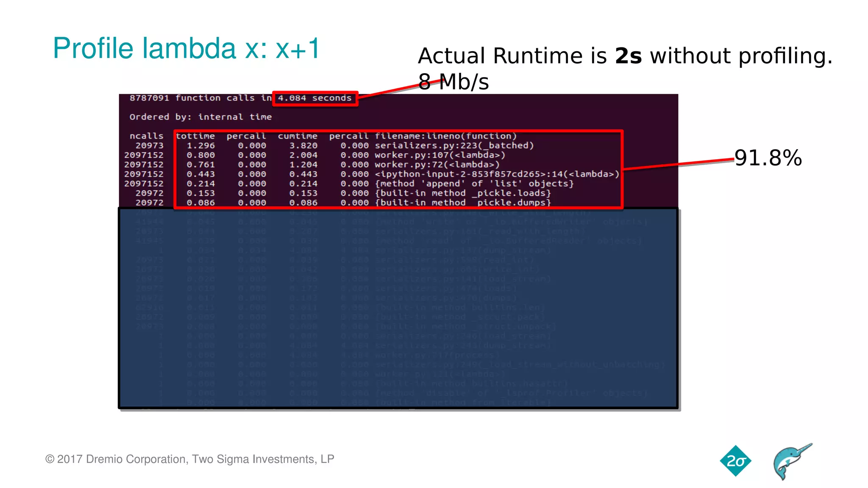This screenshot has width=868, height=488.
Task: Click the serializers.py:223(_batched) row
Action: [x=453, y=146]
